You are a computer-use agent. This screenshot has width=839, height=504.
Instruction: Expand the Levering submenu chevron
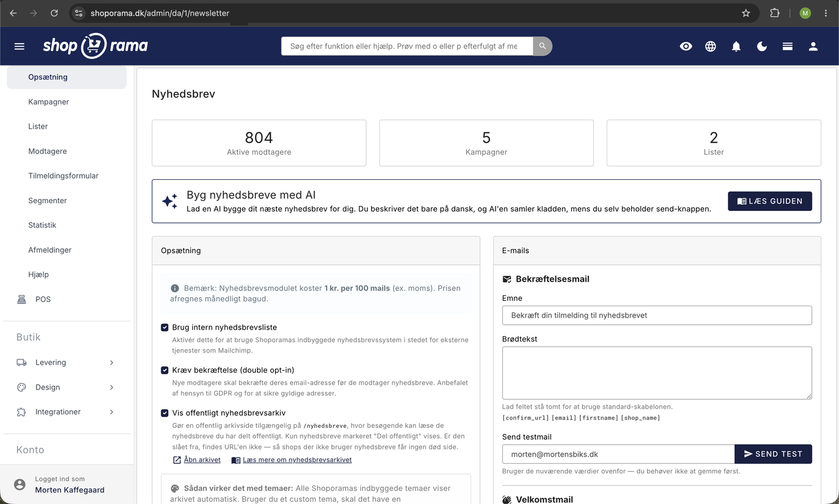pos(111,363)
